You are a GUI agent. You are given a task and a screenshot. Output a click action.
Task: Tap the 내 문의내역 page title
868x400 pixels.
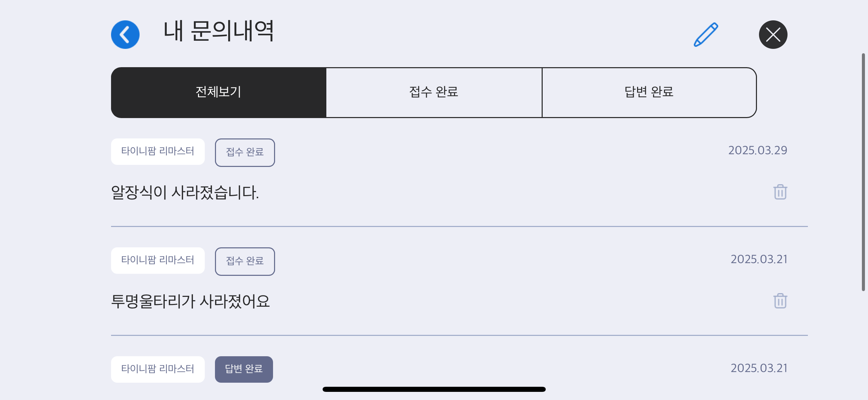219,31
